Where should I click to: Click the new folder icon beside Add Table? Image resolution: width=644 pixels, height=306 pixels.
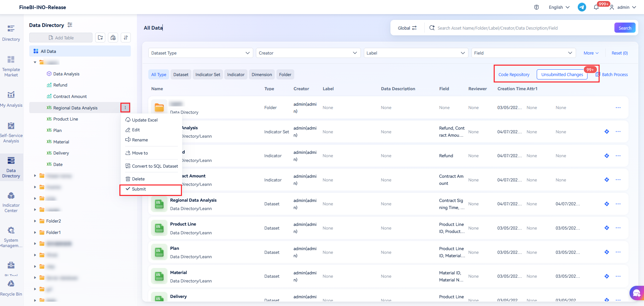100,38
